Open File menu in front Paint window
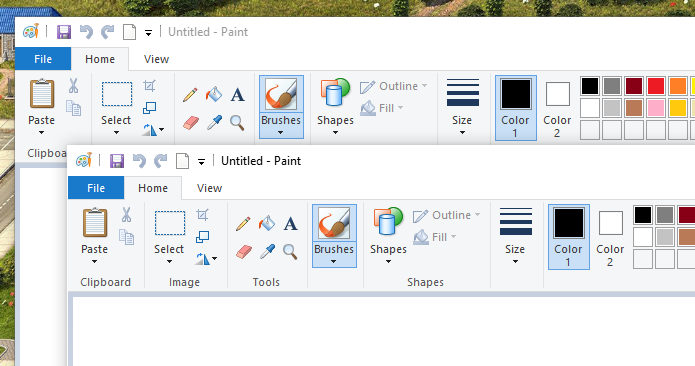695x366 pixels. [x=96, y=188]
